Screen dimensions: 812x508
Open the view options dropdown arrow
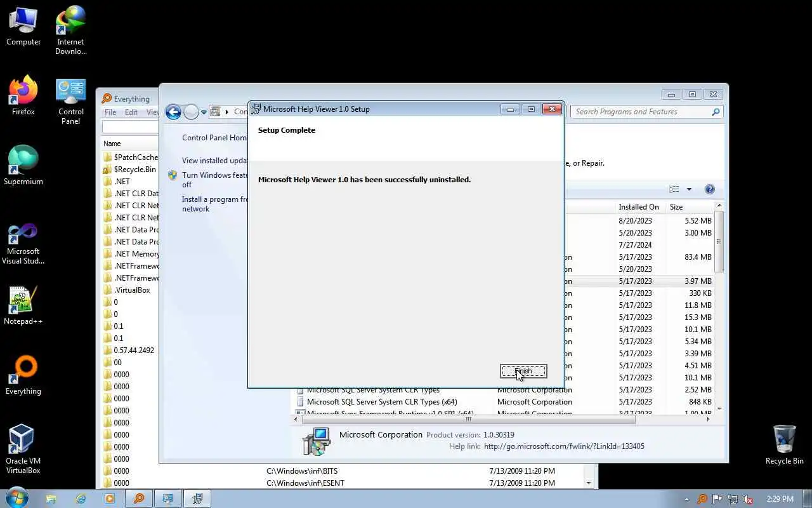689,189
